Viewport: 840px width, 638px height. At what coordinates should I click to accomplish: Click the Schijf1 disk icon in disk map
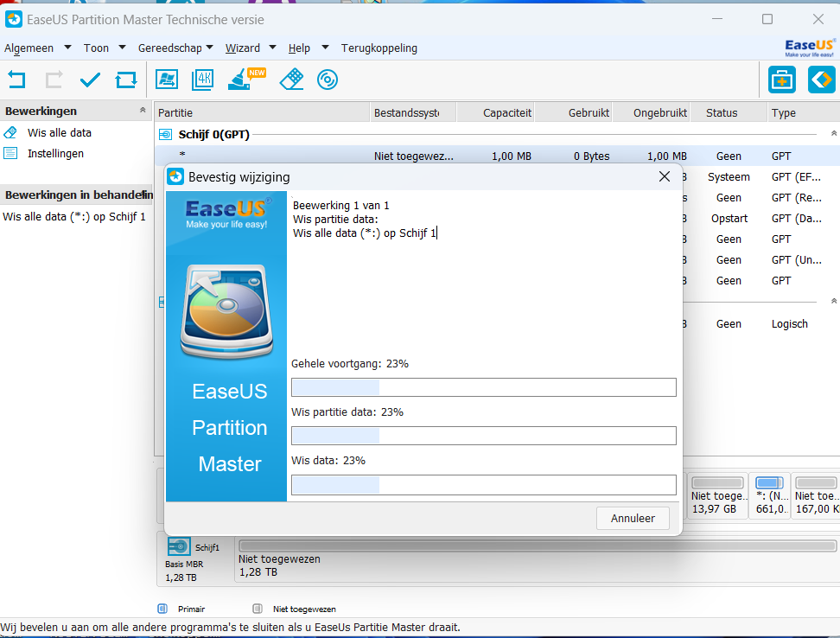point(179,547)
